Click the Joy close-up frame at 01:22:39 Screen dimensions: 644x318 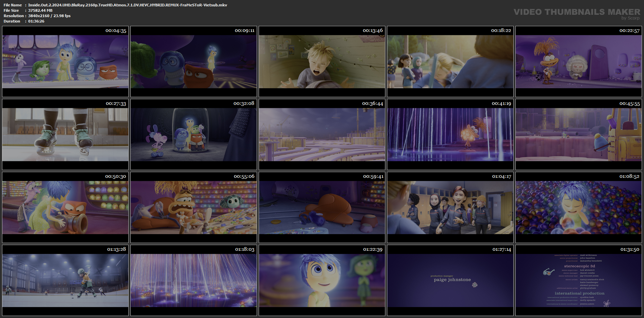click(x=322, y=280)
